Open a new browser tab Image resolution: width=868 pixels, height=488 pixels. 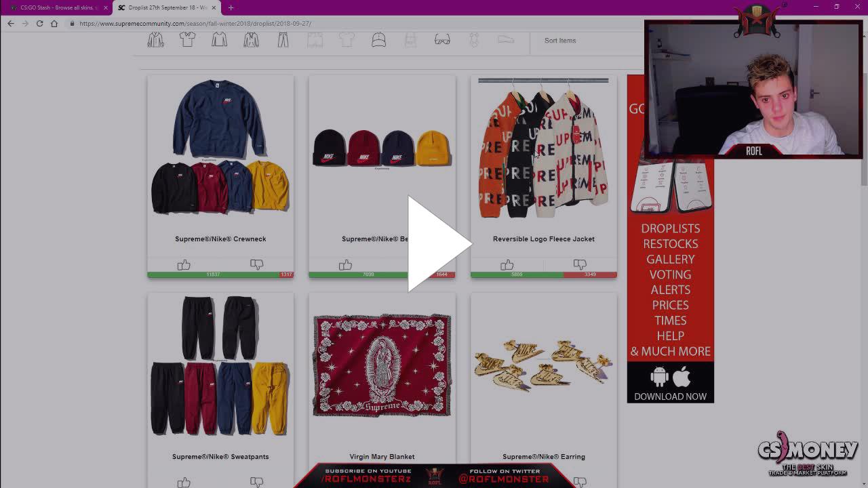(x=231, y=7)
